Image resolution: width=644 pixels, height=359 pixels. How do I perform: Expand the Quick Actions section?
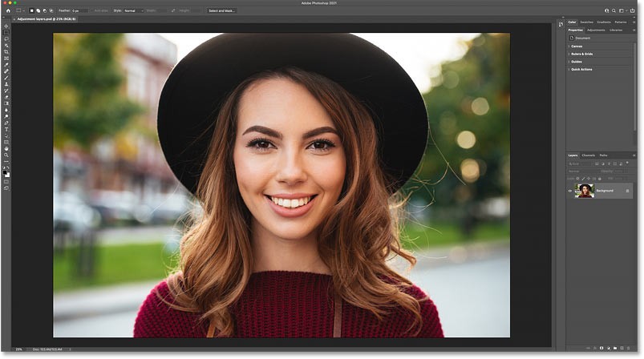pos(581,70)
